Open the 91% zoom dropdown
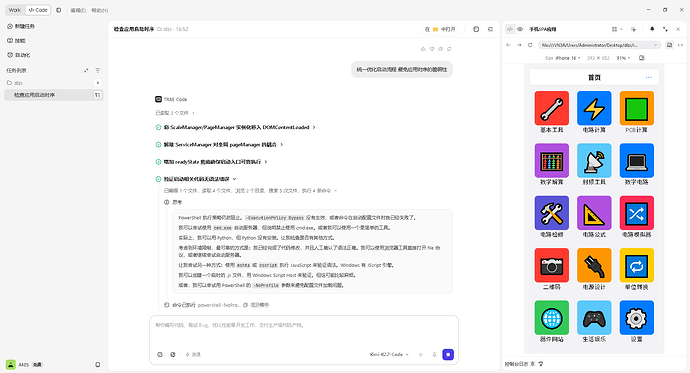This screenshot has width=690, height=373. tap(623, 58)
